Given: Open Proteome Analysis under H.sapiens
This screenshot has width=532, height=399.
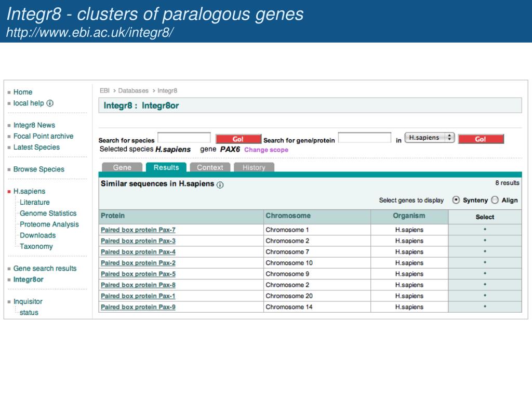Looking at the screenshot, I should tap(49, 224).
